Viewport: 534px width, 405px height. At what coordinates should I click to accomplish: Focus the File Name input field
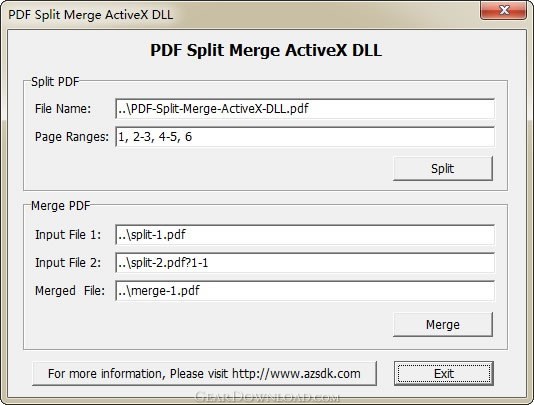point(305,109)
